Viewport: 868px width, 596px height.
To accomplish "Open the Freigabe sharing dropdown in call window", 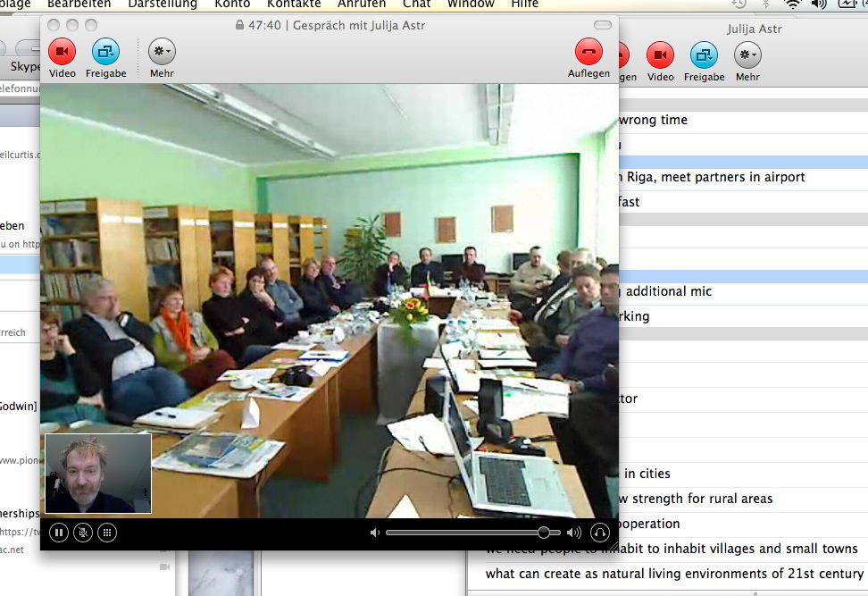I will 105,53.
